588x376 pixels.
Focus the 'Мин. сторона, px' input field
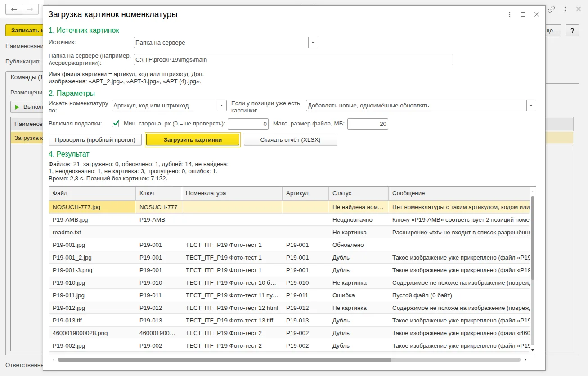coord(248,124)
